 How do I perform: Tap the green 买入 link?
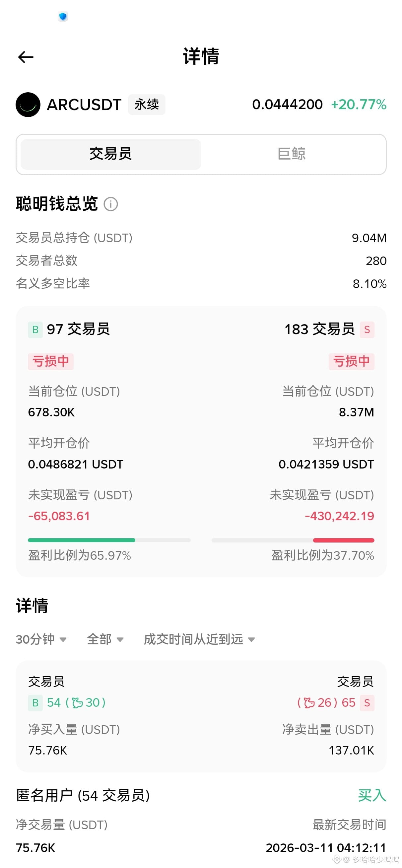coord(372,795)
